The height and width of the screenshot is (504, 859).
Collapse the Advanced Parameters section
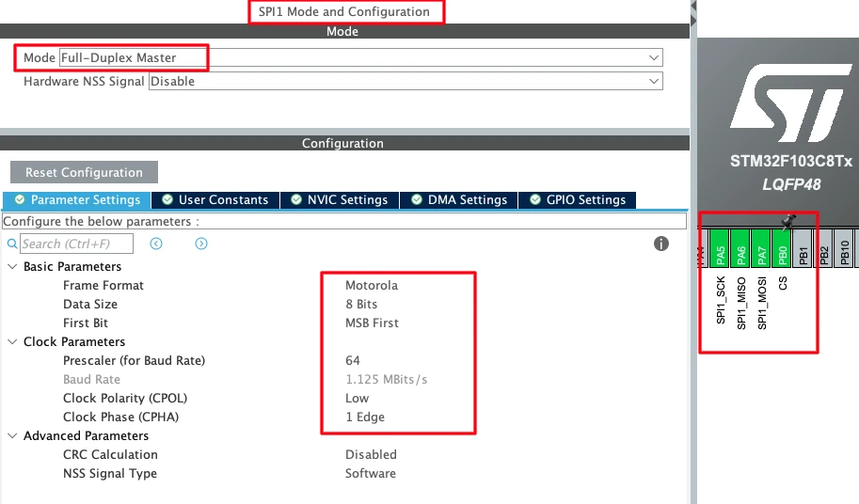coord(12,436)
